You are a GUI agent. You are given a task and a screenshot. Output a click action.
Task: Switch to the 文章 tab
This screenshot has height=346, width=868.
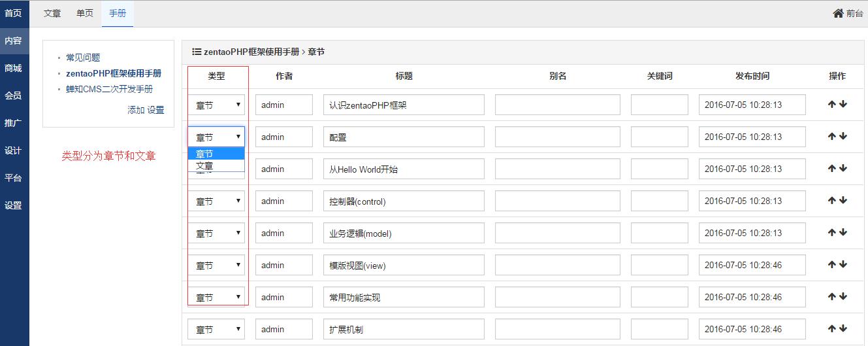(x=52, y=13)
